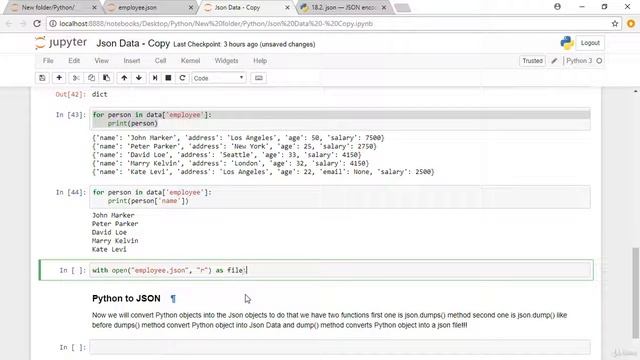
Task: Click the pencil edit icon near Trusted
Action: [554, 61]
